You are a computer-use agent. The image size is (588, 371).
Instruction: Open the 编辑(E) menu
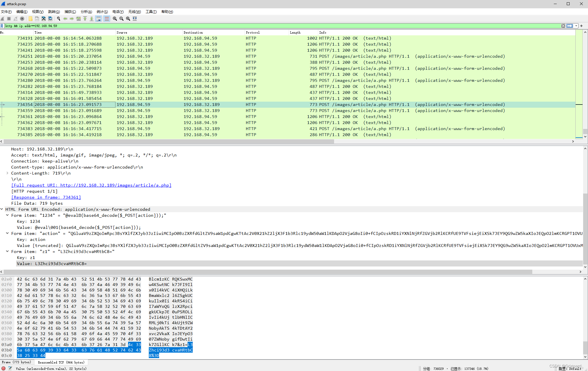point(22,12)
